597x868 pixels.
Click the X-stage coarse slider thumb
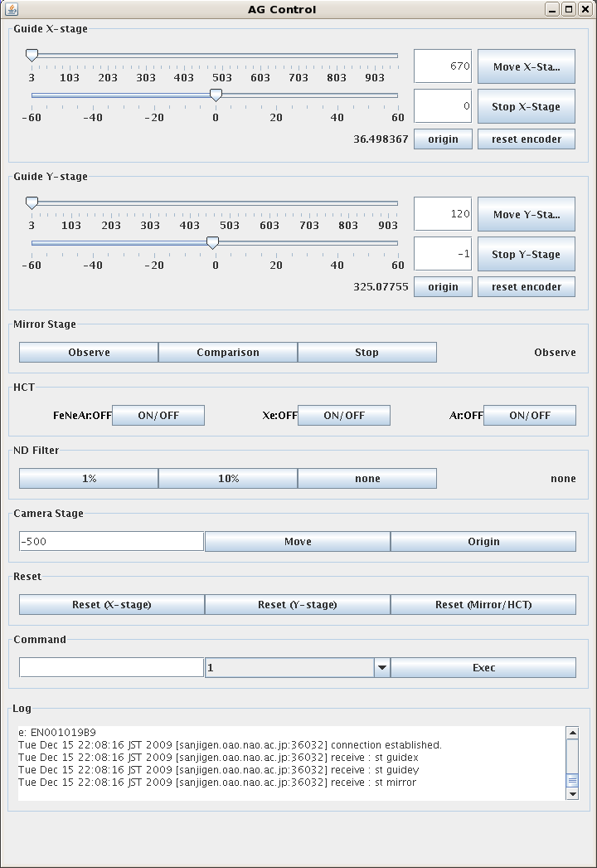[32, 55]
